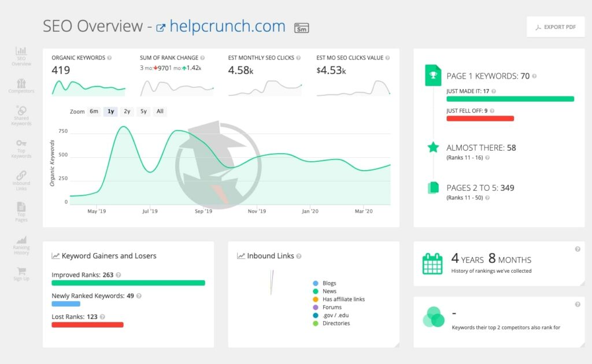
Task: Click the Organic Keywords sparkline chart
Action: [x=88, y=88]
